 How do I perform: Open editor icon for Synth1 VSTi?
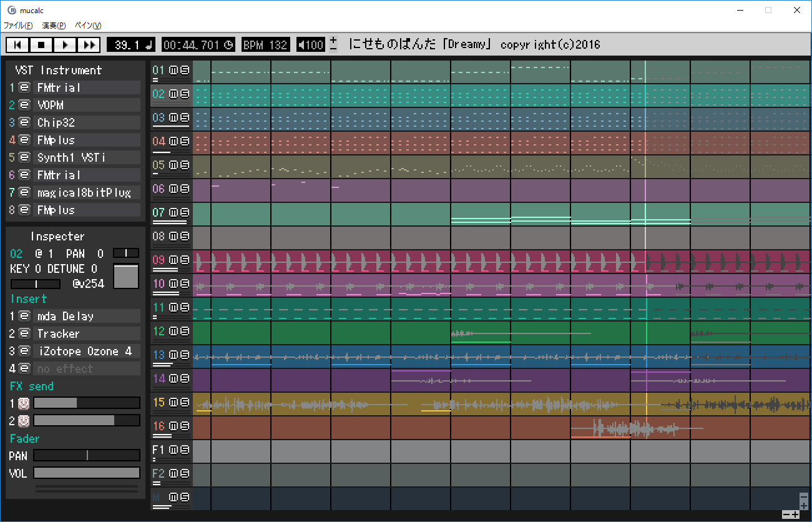point(24,157)
